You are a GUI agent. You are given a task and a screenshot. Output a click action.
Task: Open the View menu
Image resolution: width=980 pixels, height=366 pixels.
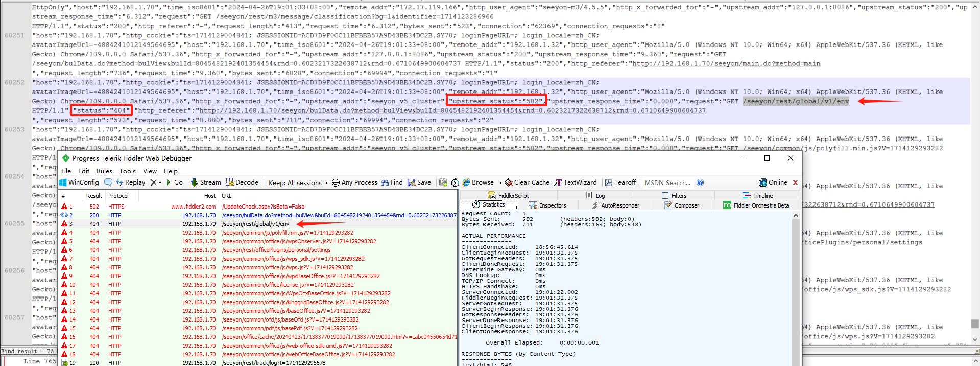coord(150,171)
